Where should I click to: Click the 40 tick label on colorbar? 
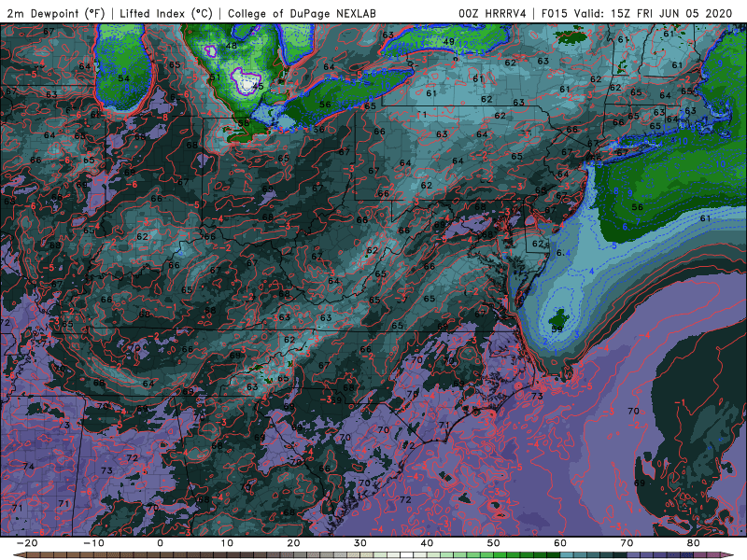(x=427, y=543)
